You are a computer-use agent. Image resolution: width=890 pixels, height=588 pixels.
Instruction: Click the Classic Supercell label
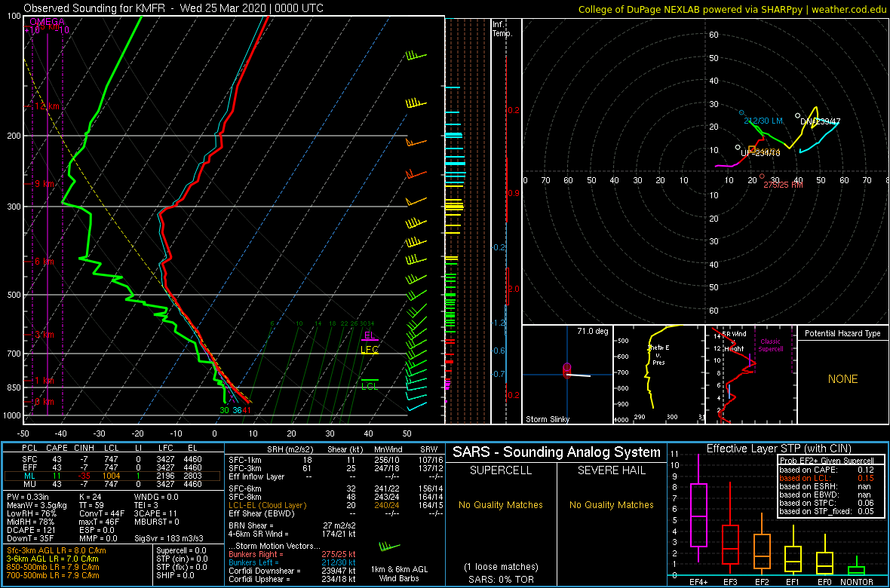769,345
